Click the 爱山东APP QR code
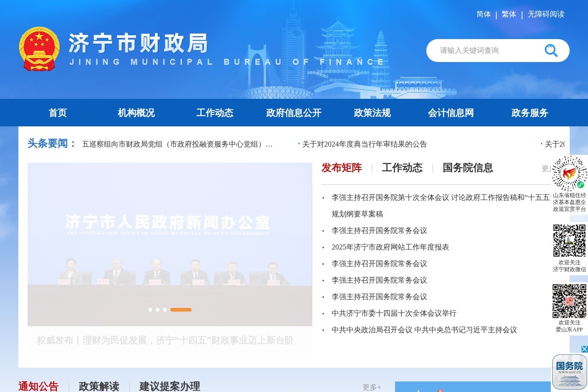 click(x=570, y=301)
